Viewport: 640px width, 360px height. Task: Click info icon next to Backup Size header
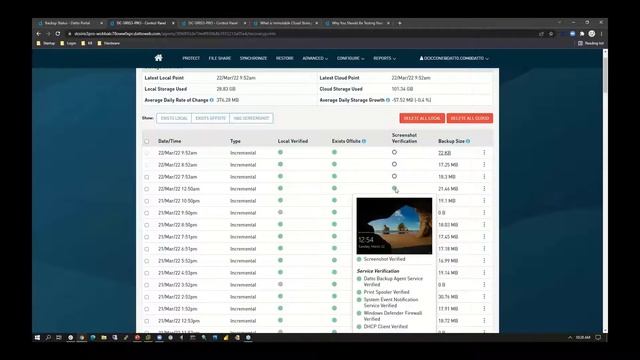coord(468,141)
